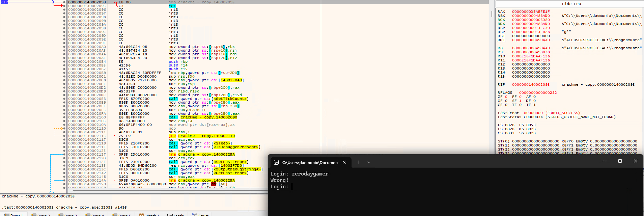Screen dimensions: 644x216
Task: Toggle breakpoint dot at address 00000001400020E3
Action: point(64,99)
